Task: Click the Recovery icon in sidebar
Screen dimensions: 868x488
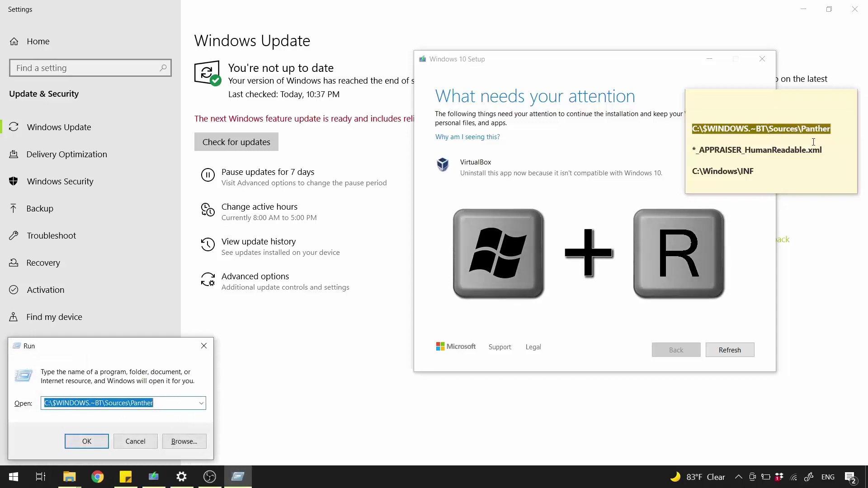Action: click(14, 263)
